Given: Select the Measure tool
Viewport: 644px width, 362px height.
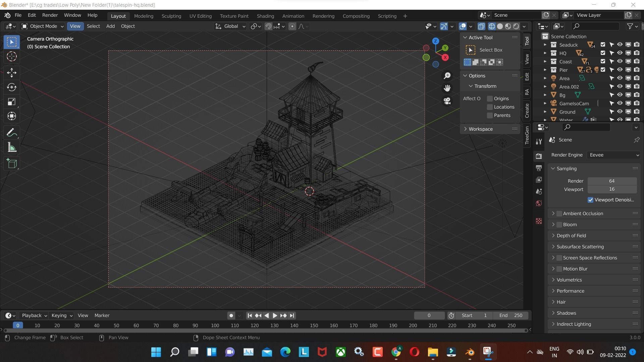Looking at the screenshot, I should click(12, 147).
